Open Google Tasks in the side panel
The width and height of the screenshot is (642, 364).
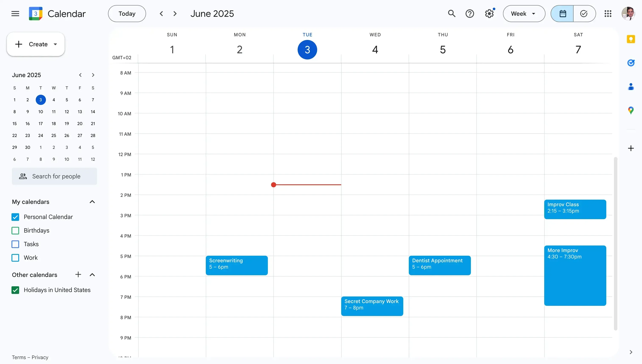631,63
